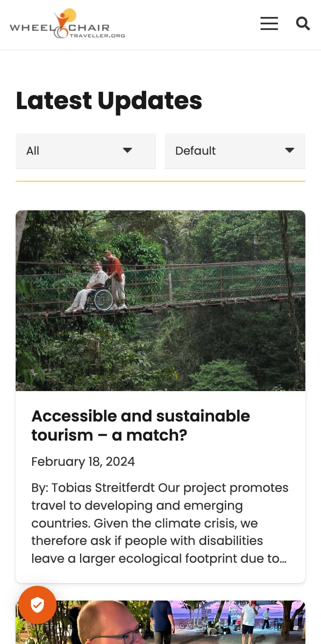Expand the arrow on the Default sort

pos(289,150)
